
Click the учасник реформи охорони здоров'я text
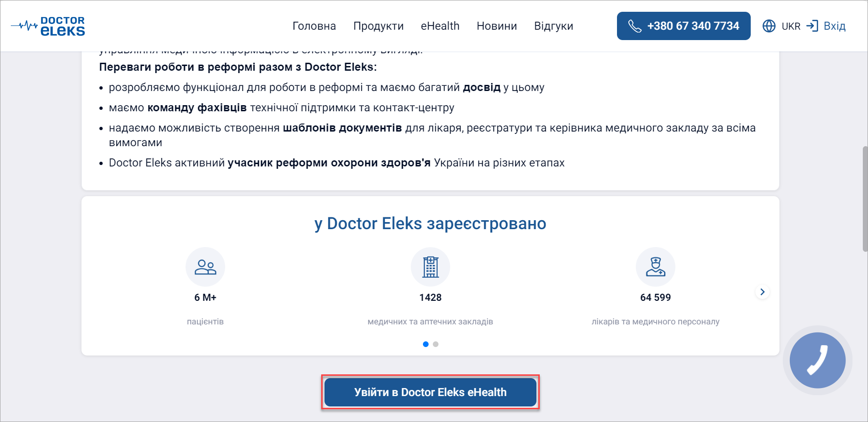[x=329, y=163]
